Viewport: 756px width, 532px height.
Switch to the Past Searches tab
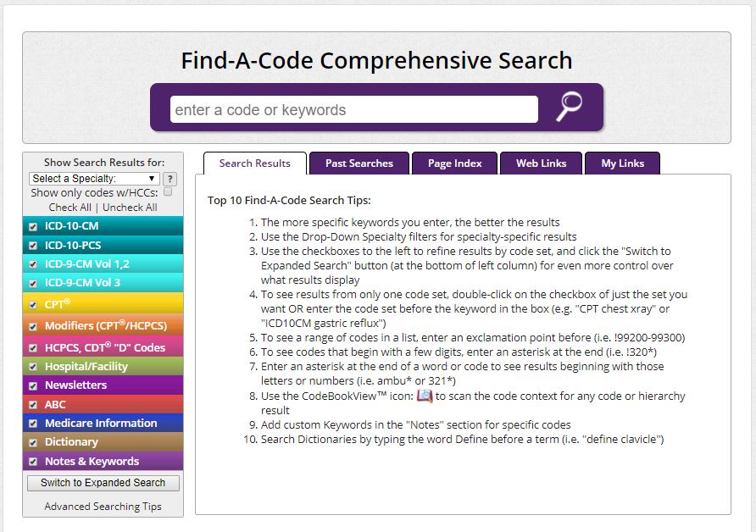pos(359,163)
